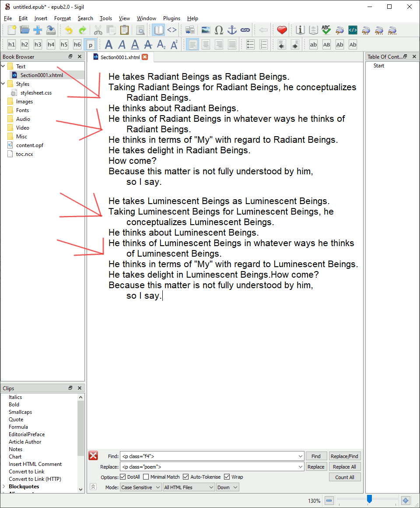
Task: Click the Cut scissors icon
Action: [x=98, y=30]
